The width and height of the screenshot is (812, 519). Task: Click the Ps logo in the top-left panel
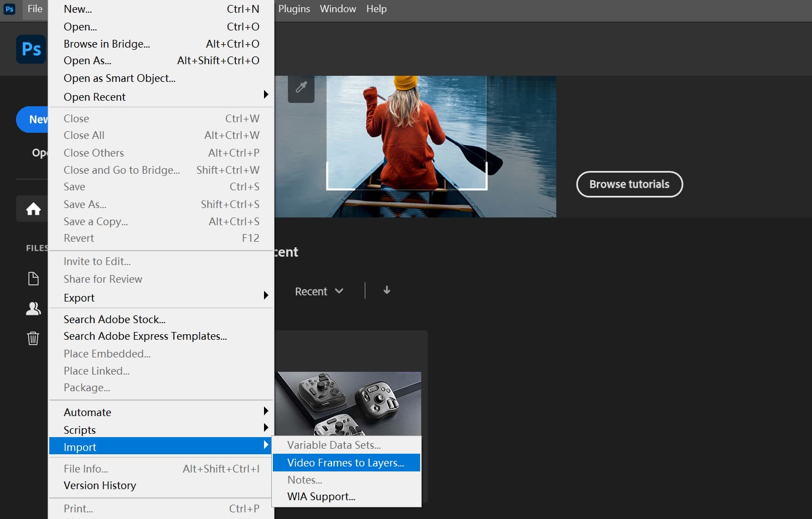31,49
